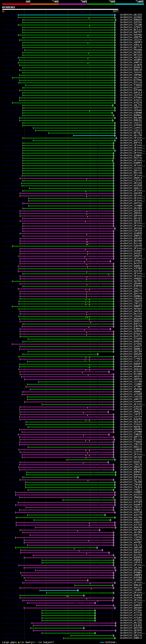Click the UniRef100_A7SZA0 hit label
This screenshot has height=644, width=146.
click(131, 610)
